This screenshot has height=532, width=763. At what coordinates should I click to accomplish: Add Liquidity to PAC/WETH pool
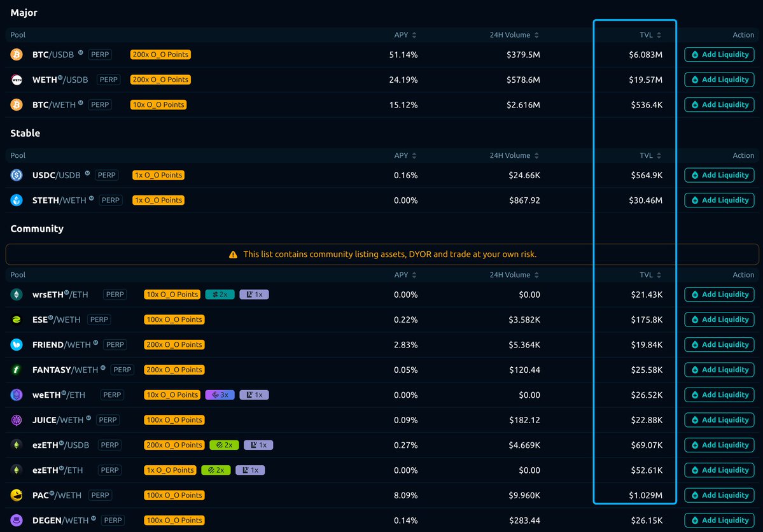coord(719,495)
